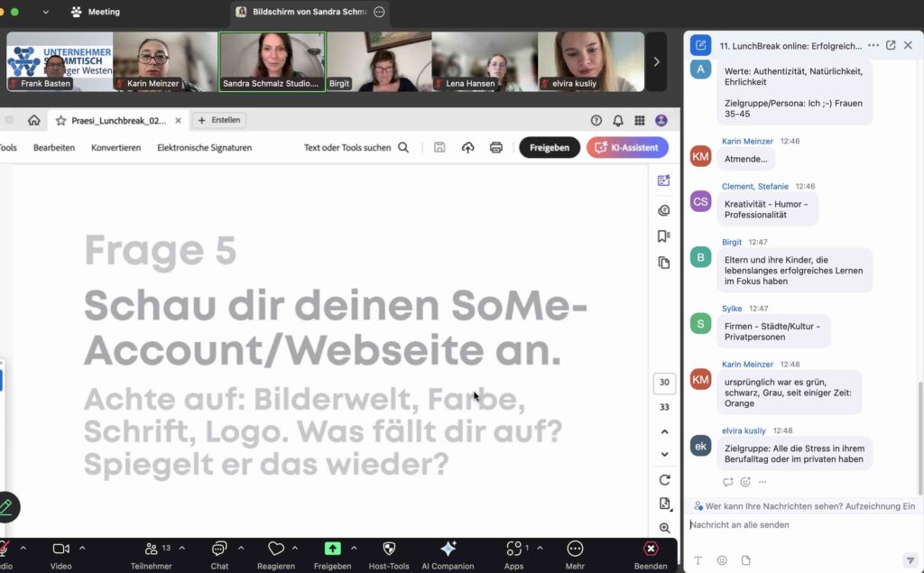The image size is (924, 573).
Task: Close the chat panel
Action: click(x=908, y=45)
